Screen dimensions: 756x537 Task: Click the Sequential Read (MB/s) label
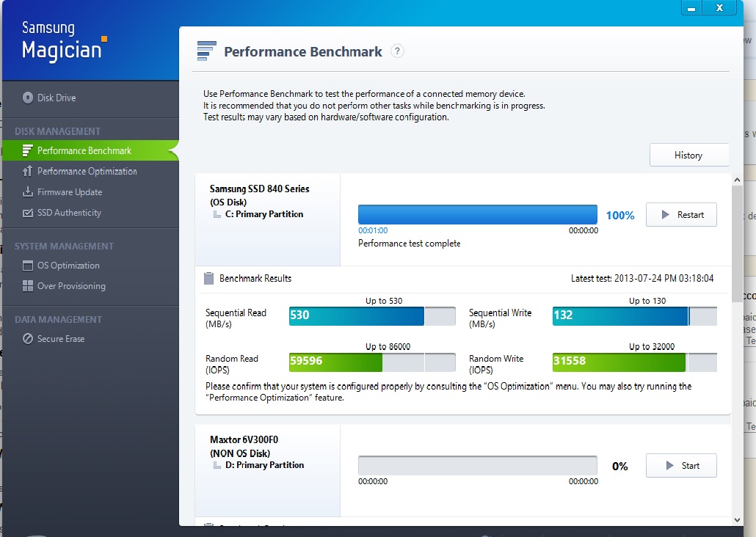[x=236, y=318]
